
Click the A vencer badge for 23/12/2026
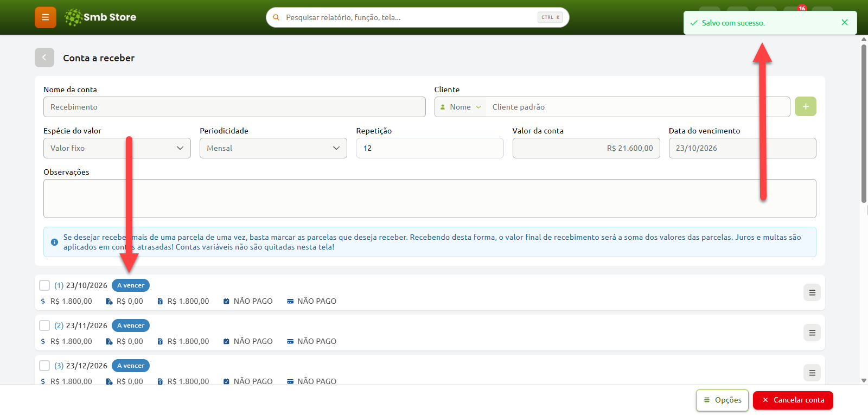pos(131,366)
